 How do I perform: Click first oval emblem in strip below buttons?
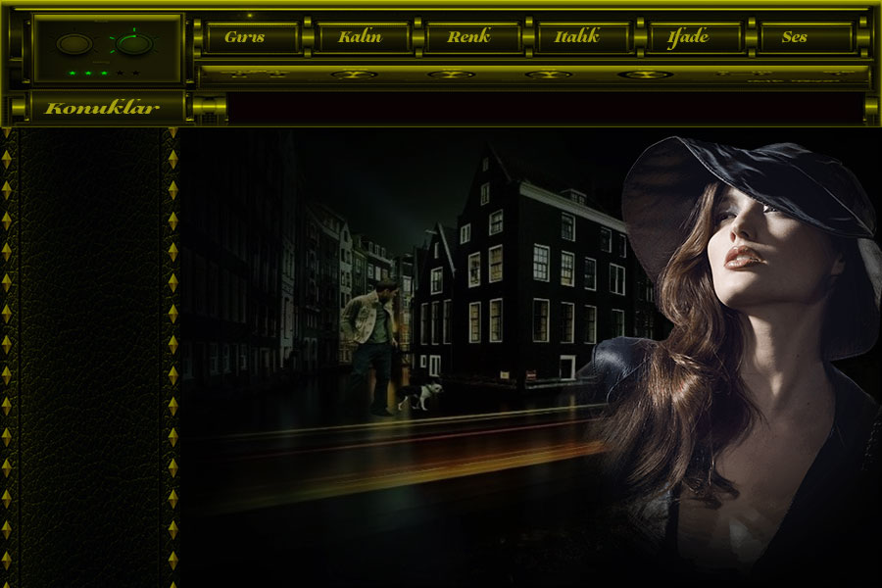coord(354,74)
